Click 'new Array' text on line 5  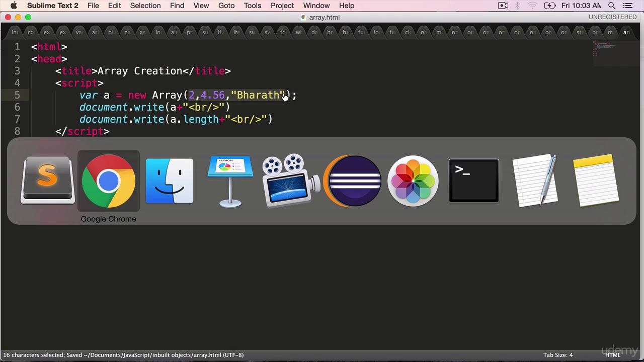tap(155, 95)
